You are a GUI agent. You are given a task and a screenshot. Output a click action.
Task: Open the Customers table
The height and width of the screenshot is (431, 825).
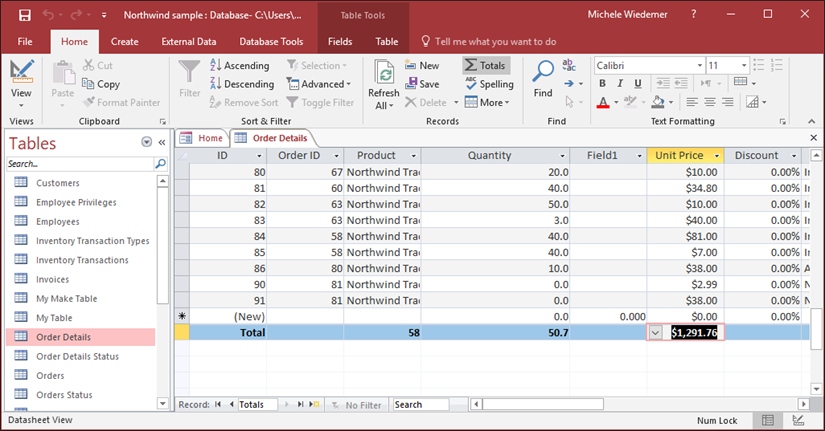58,183
